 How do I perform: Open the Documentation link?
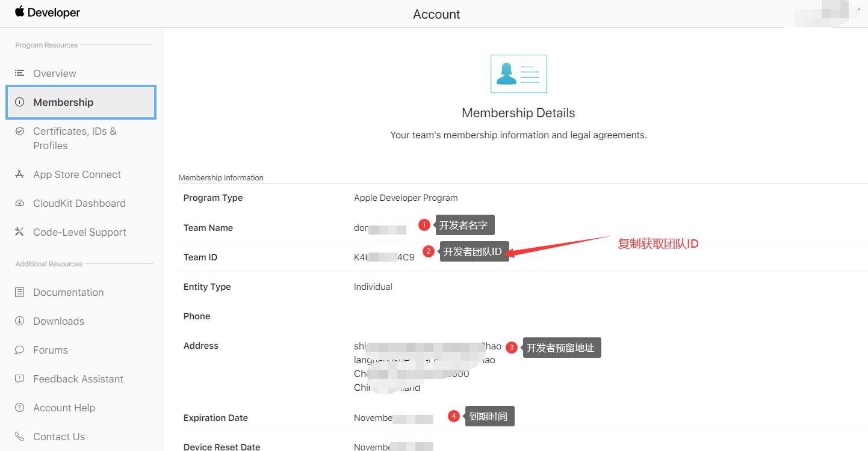pyautogui.click(x=69, y=292)
